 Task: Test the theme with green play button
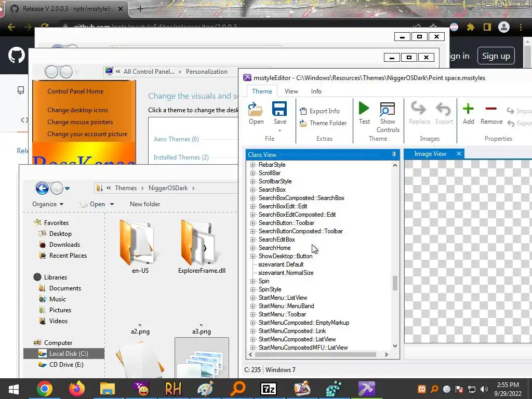click(364, 114)
